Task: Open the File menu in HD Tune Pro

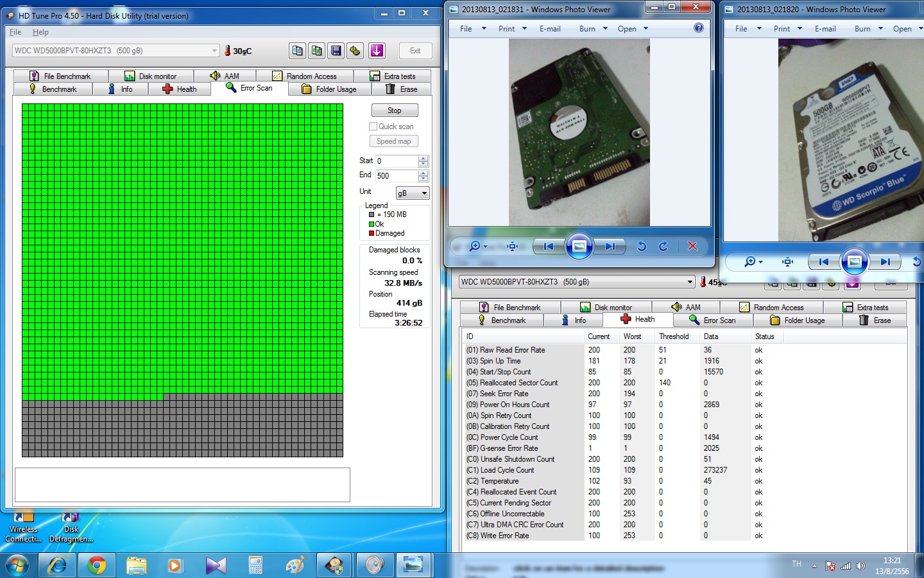Action: point(15,32)
